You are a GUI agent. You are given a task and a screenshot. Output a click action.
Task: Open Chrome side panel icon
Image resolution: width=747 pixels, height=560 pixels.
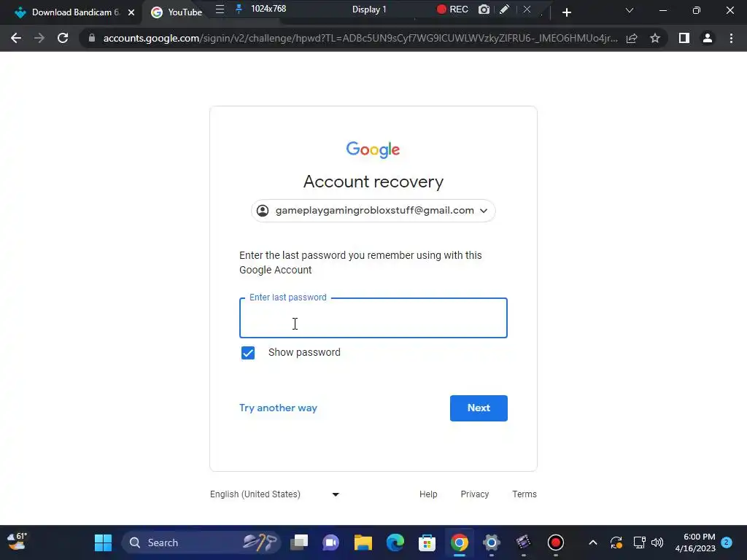[x=684, y=38]
